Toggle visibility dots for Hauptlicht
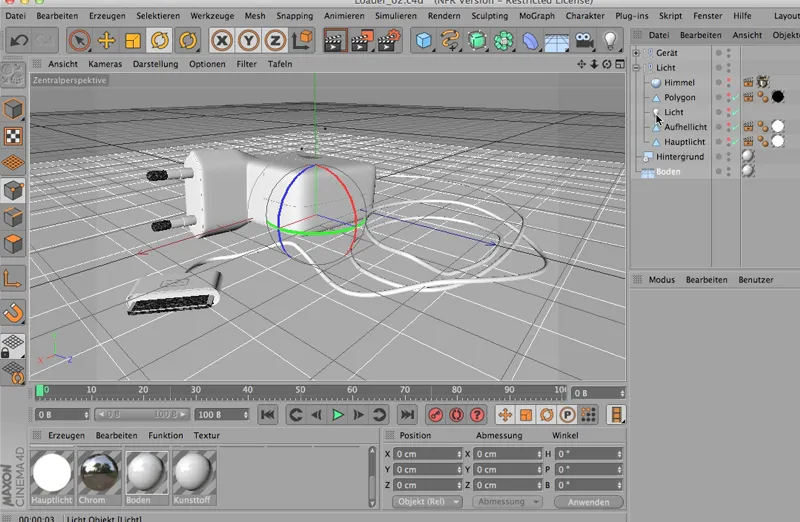Screen dimensions: 800x522 click(x=729, y=141)
